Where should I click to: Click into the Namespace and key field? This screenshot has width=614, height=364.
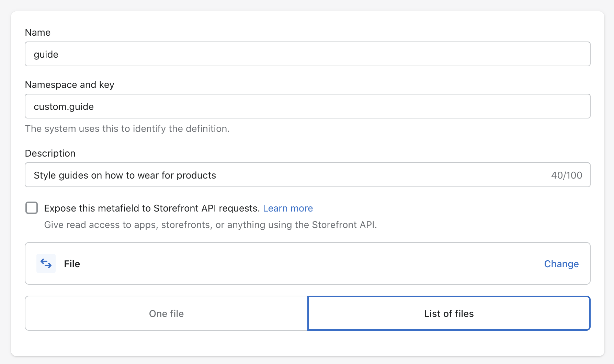[307, 106]
